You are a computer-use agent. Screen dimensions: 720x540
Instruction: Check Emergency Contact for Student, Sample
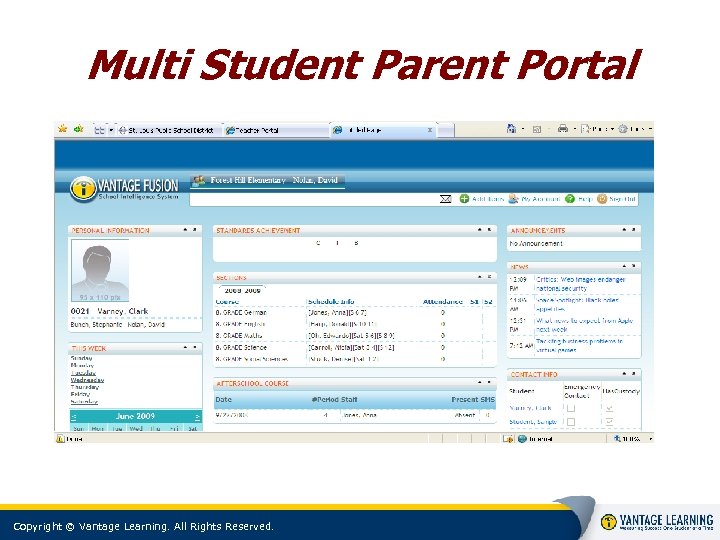(571, 422)
